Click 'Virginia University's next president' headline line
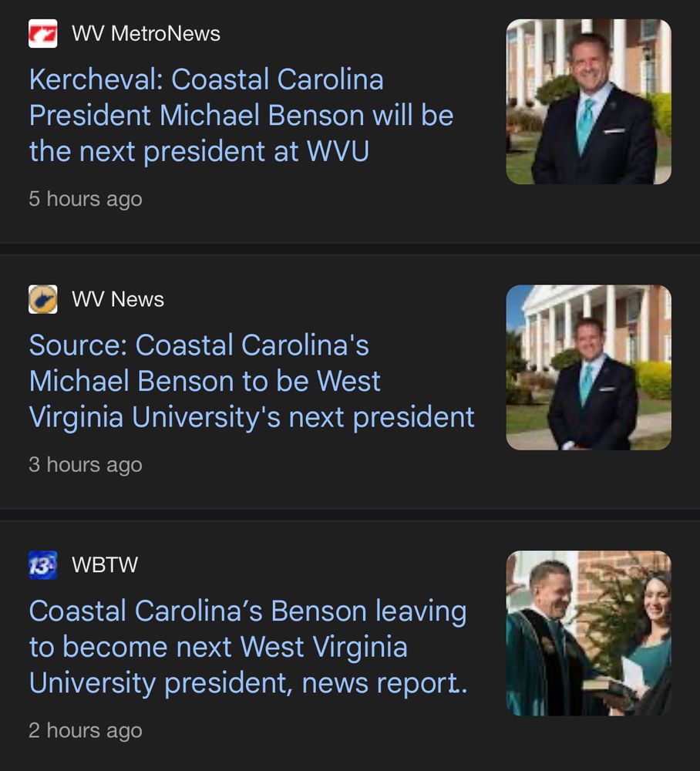The width and height of the screenshot is (700, 771). (x=251, y=417)
